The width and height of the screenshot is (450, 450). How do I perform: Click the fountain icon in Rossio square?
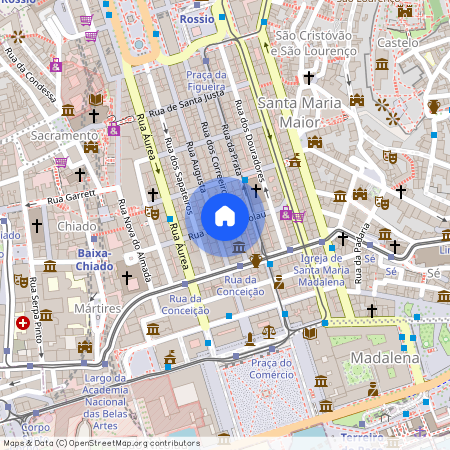[x=139, y=44]
